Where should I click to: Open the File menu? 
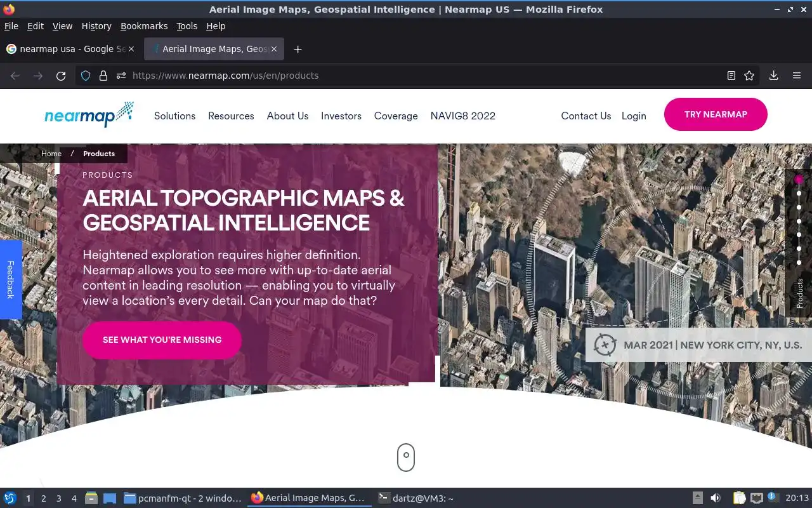(11, 26)
